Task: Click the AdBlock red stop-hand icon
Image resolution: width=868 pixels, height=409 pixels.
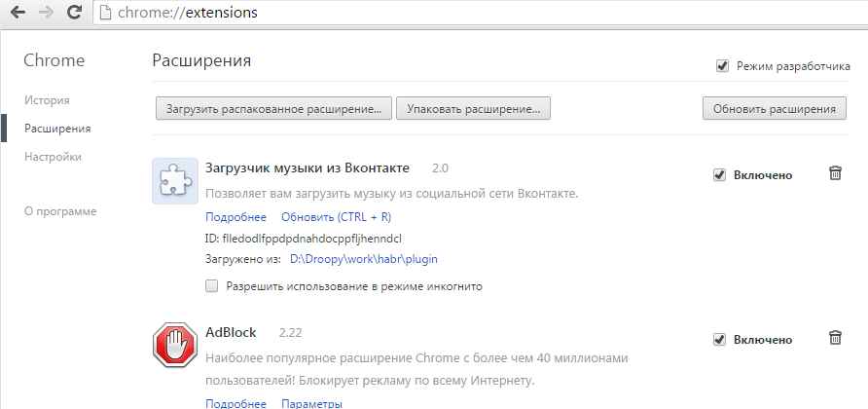Action: tap(175, 345)
